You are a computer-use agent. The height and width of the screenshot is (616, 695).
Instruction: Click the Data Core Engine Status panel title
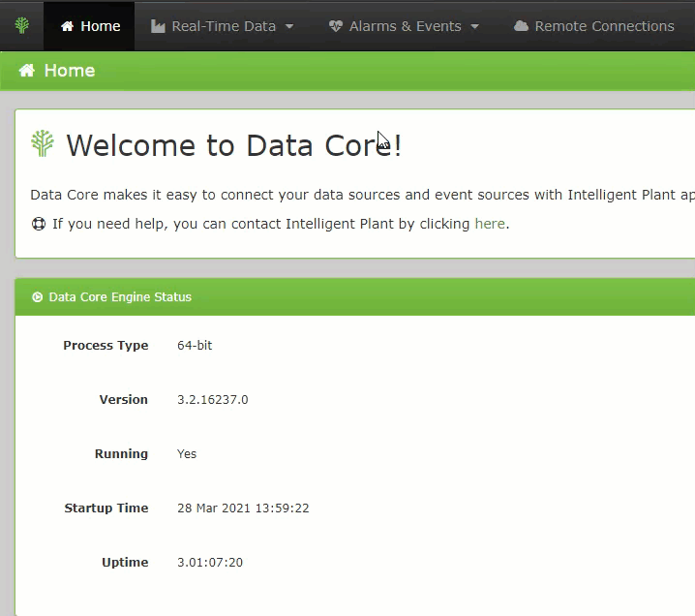120,297
